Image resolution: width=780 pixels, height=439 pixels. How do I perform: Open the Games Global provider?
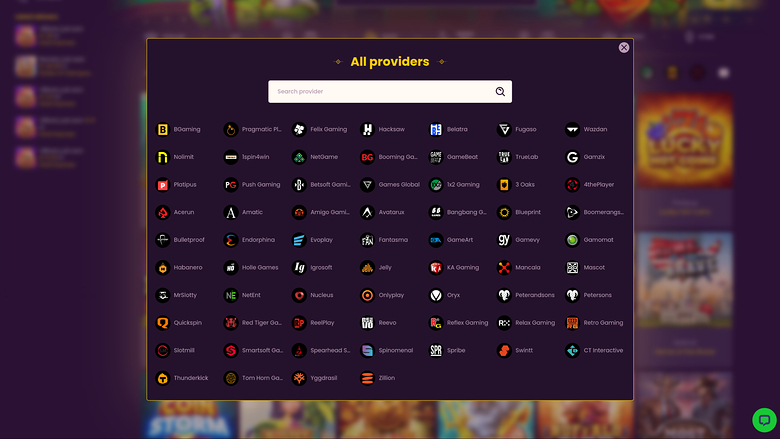390,185
